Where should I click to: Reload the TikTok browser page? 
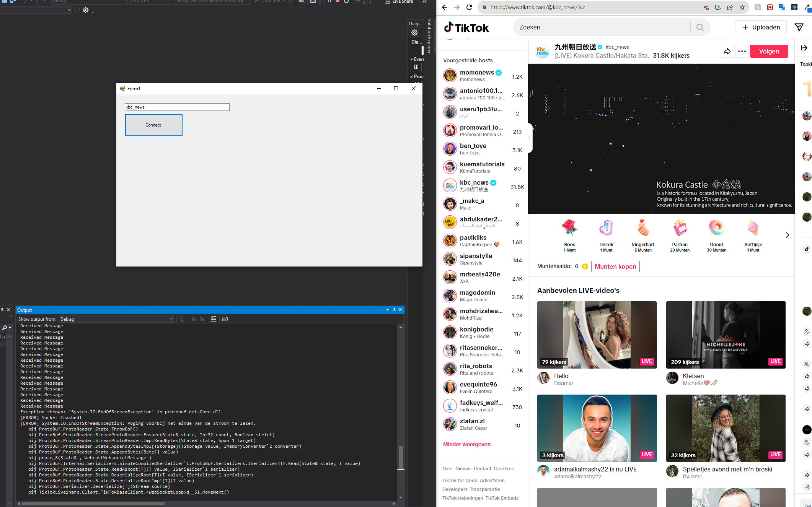coord(469,7)
